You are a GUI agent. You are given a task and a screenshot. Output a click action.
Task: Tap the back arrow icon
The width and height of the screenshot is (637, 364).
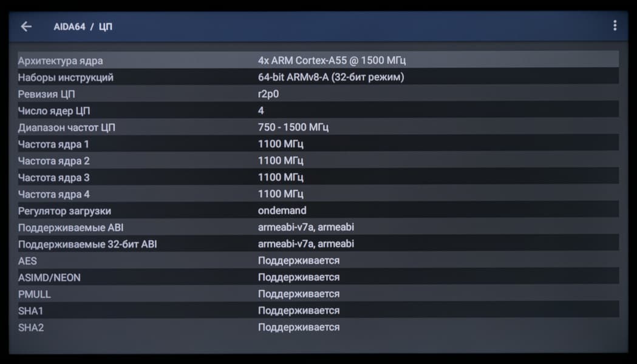point(26,27)
